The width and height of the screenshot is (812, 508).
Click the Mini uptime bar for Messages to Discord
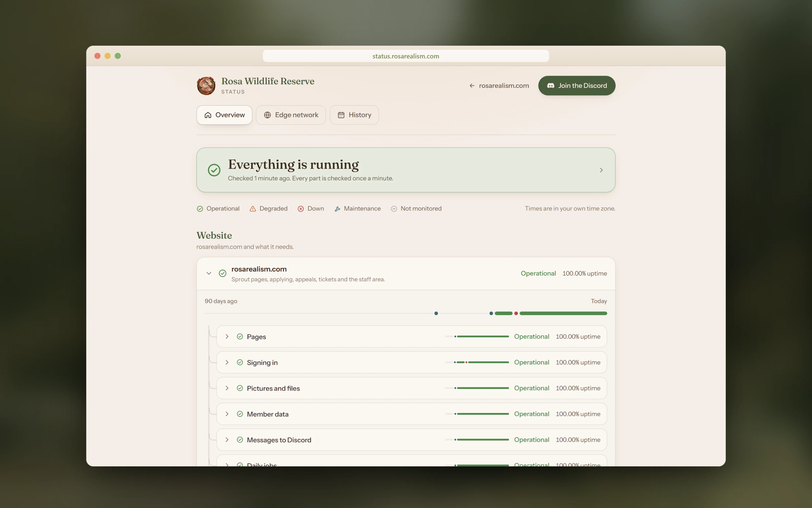477,439
